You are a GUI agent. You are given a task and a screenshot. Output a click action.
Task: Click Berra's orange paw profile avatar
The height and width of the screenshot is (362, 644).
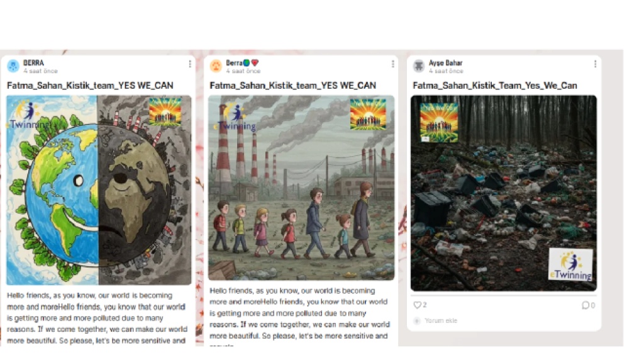pos(216,66)
